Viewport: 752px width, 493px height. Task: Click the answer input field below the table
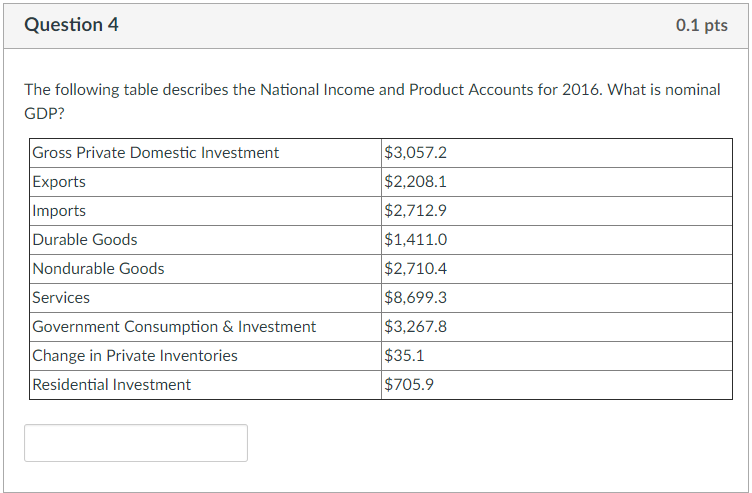pos(136,443)
